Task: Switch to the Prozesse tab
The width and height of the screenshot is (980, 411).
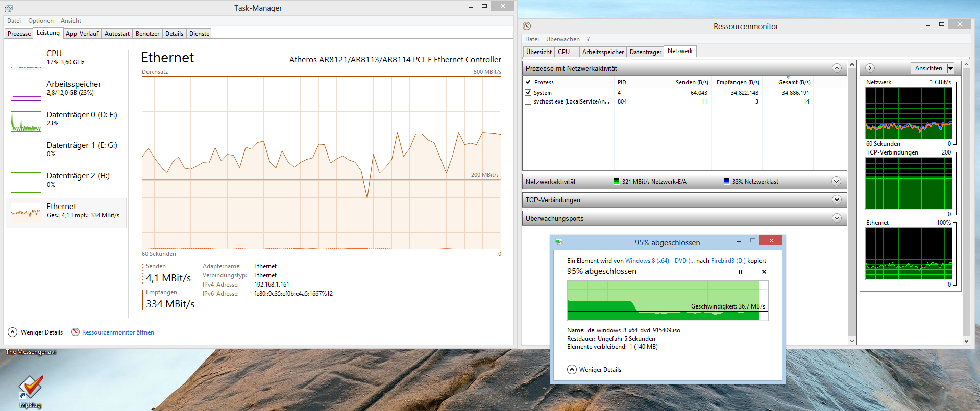Action: [19, 34]
